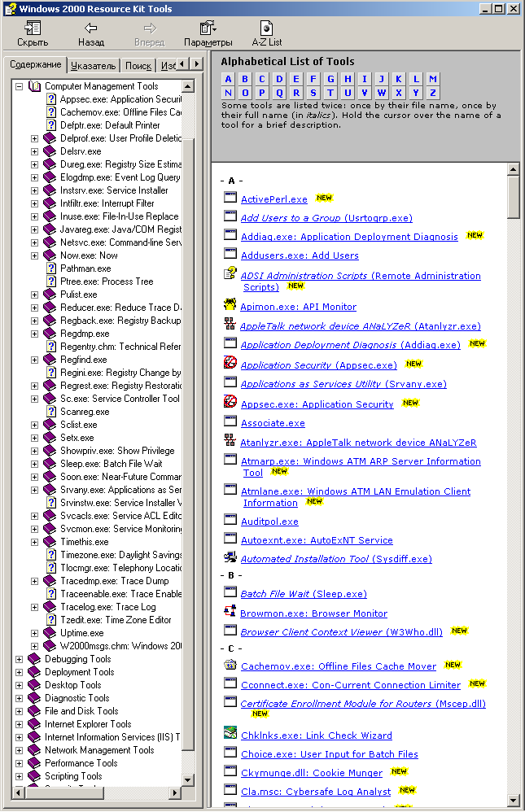
Task: Click the icon beside Application Security (Appsec.exe)
Action: (x=230, y=363)
